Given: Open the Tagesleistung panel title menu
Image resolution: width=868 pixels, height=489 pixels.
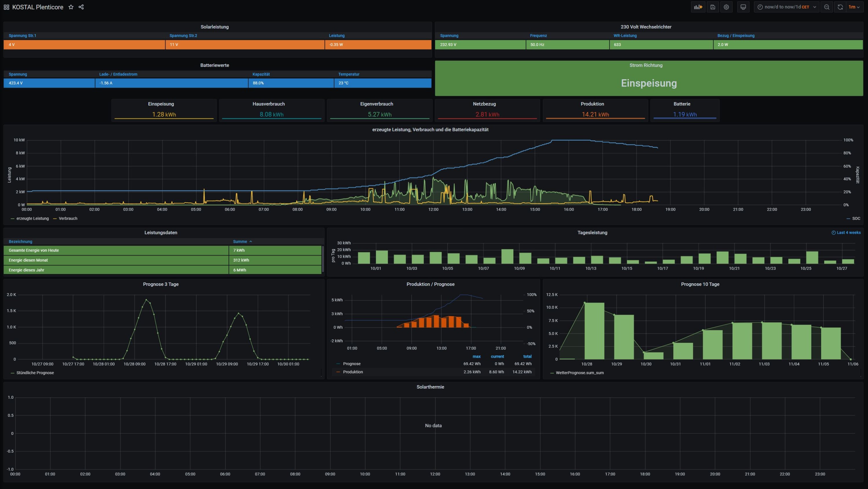Looking at the screenshot, I should click(x=592, y=233).
